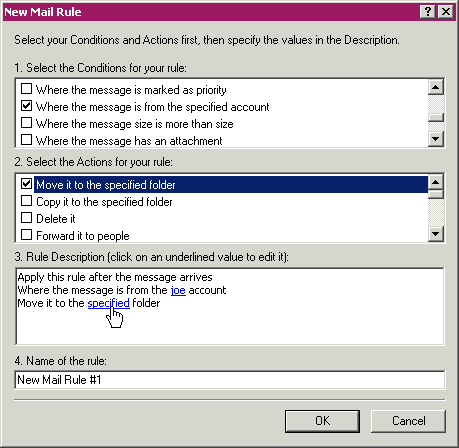Click the Conditions list scrollbar thumb
This screenshot has height=448, width=459.
coord(436,118)
